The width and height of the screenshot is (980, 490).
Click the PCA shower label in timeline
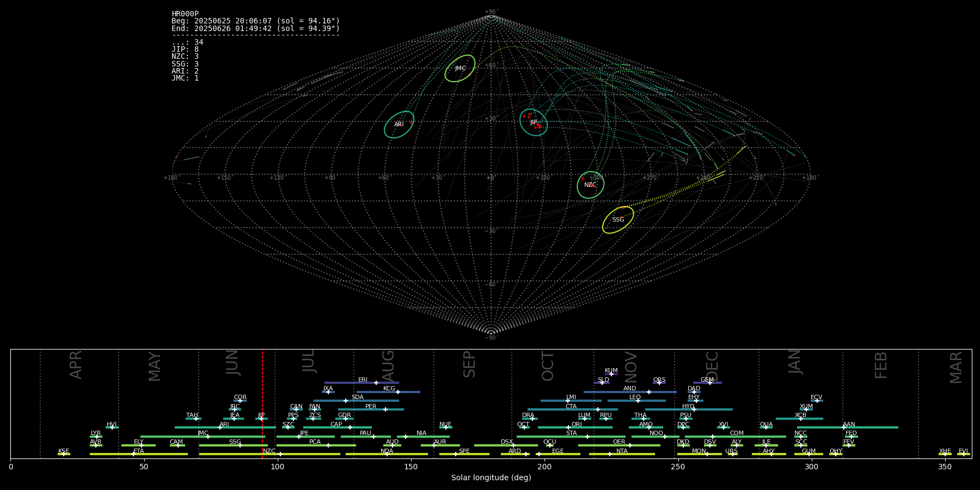click(315, 442)
